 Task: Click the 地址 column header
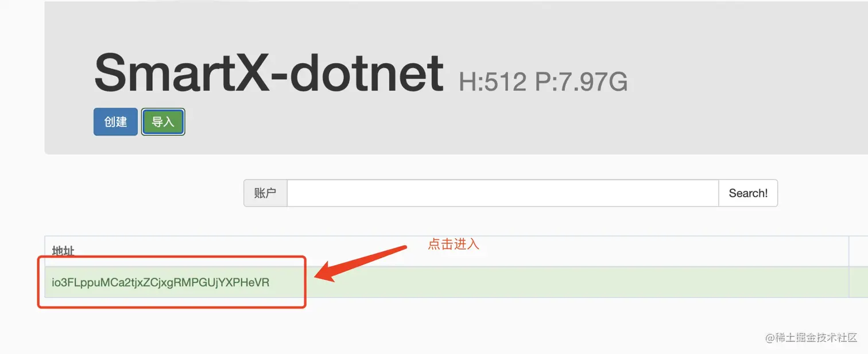pos(63,251)
